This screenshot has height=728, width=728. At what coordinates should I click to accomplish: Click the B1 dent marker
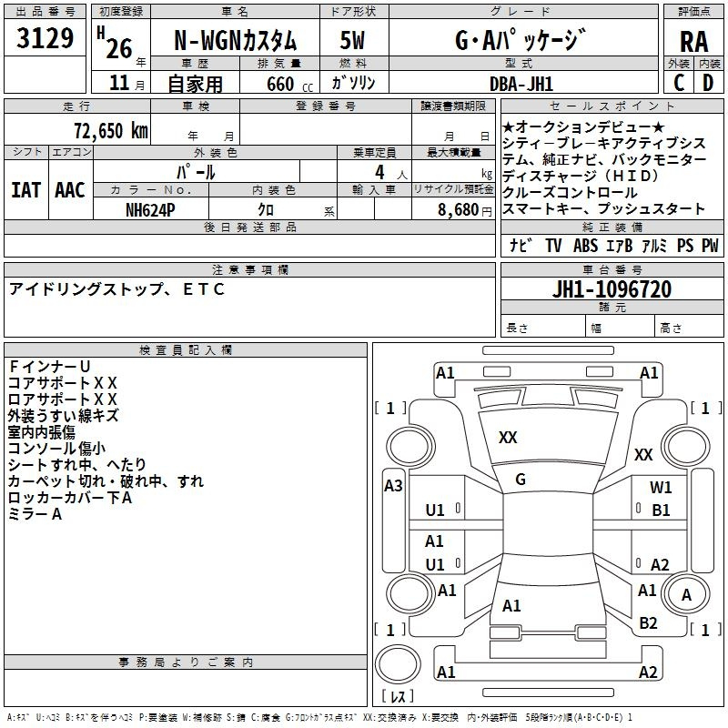tap(661, 510)
